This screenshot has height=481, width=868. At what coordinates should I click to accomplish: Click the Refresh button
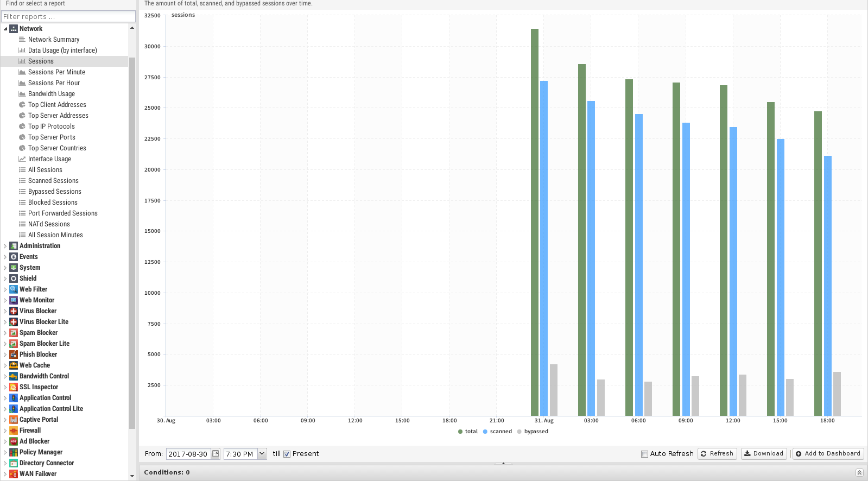717,454
